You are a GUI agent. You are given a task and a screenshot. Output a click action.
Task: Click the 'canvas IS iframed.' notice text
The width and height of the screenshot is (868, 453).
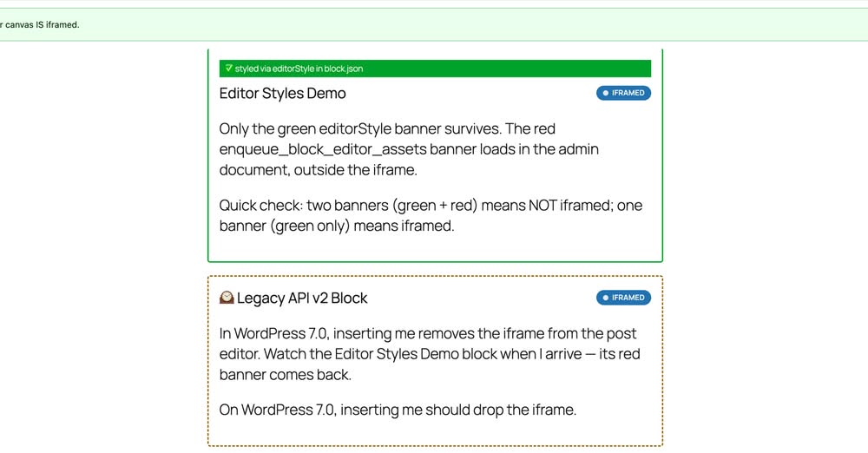(x=42, y=24)
